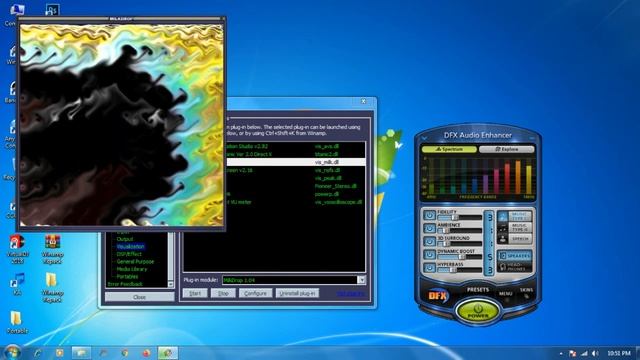This screenshot has width=640, height=360.
Task: Open the Portable folder on desktop
Action: click(x=17, y=322)
